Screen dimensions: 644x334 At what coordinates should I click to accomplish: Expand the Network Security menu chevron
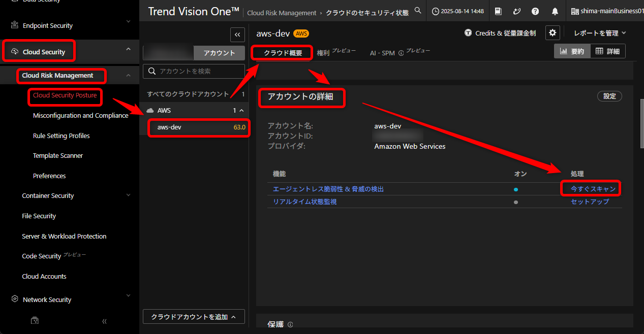coord(128,296)
